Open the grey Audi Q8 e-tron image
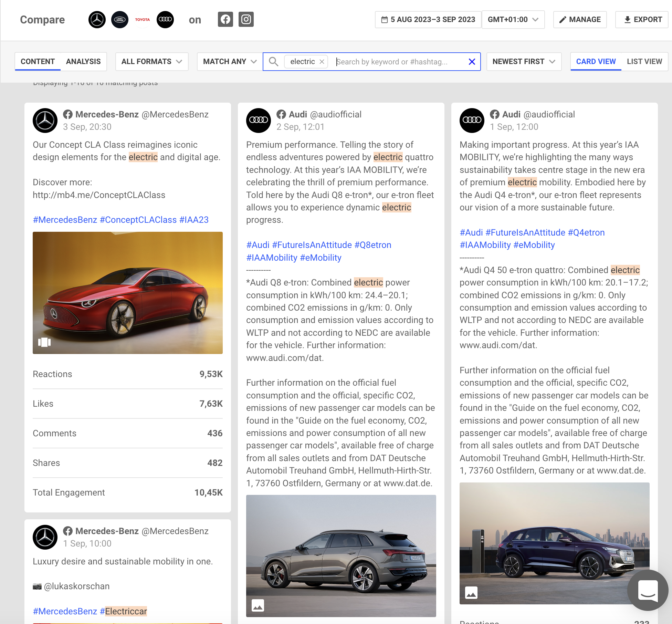Viewport: 672px width, 624px height. coord(341,556)
